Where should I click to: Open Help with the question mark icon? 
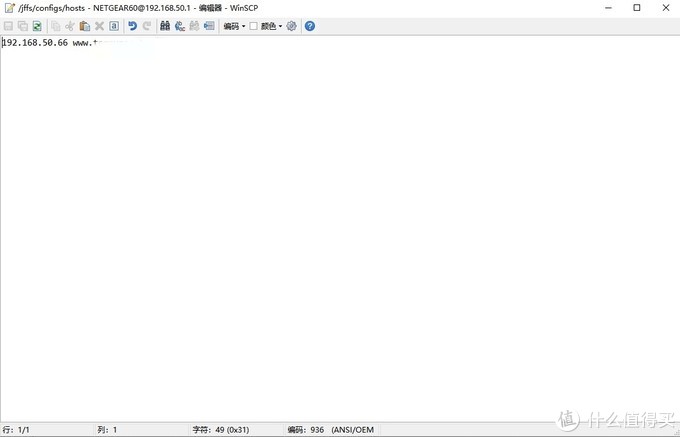pos(309,26)
